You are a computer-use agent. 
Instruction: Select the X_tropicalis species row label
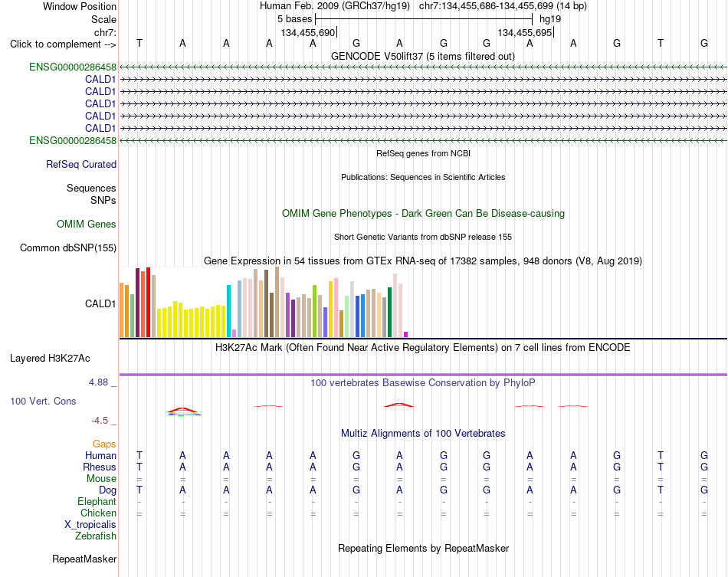point(90,525)
